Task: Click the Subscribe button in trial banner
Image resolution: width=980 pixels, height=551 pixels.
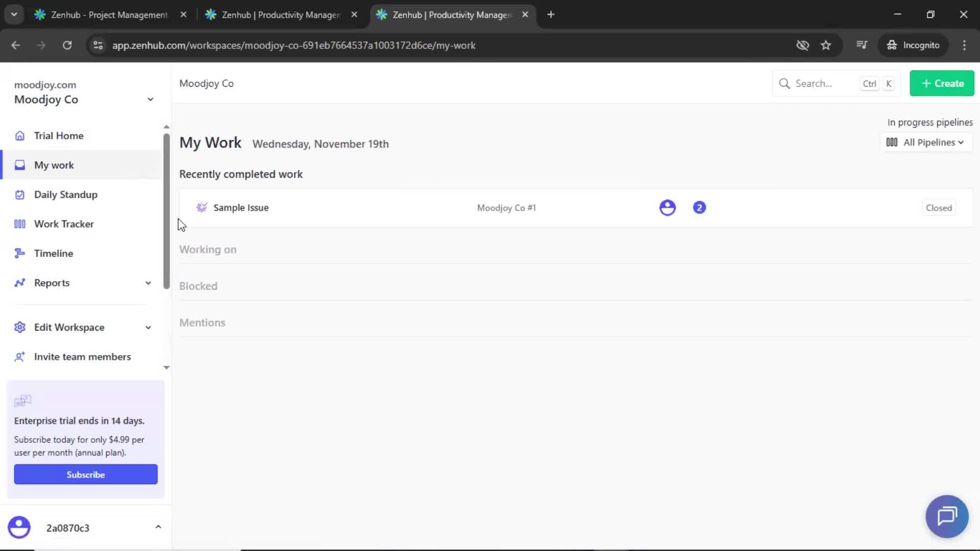Action: click(85, 474)
